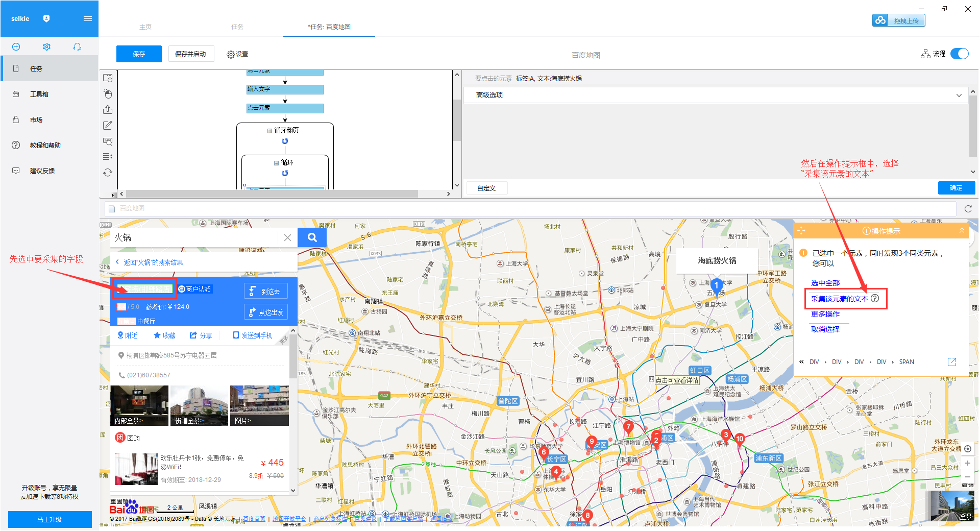
Task: Click 返回"火锅"的搜索结果 link
Action: pyautogui.click(x=153, y=262)
